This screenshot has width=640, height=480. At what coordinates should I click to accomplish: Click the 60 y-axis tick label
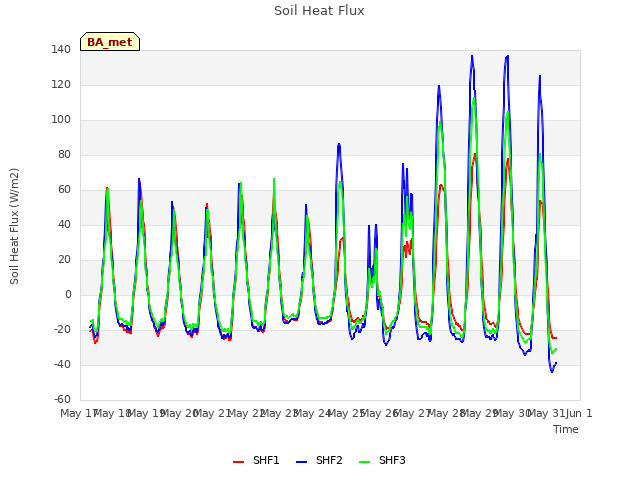[x=64, y=189]
